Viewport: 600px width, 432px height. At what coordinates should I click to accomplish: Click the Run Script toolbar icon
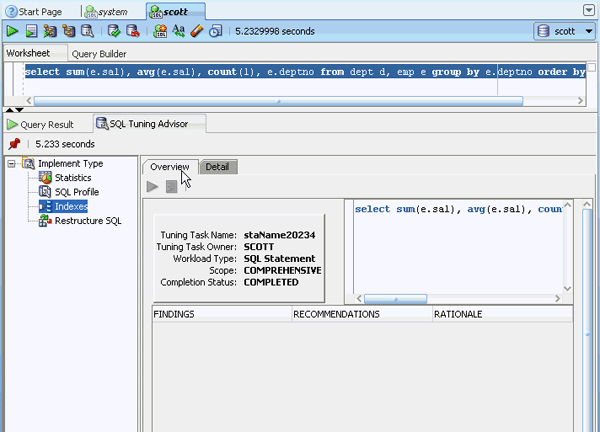tap(31, 31)
